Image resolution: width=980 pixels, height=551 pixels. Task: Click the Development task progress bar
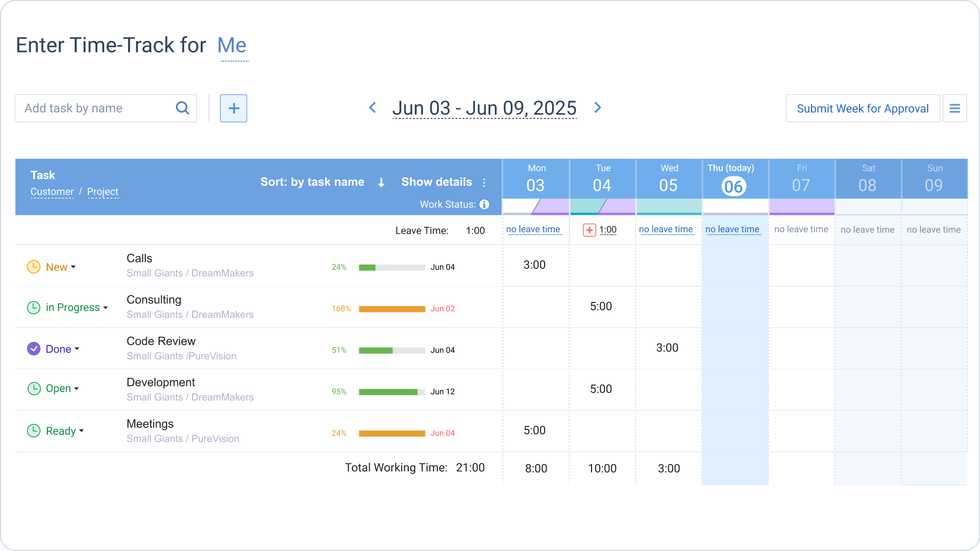click(x=392, y=391)
